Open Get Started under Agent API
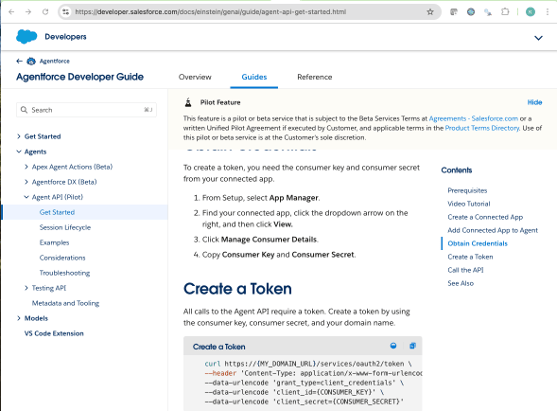 [x=57, y=212]
